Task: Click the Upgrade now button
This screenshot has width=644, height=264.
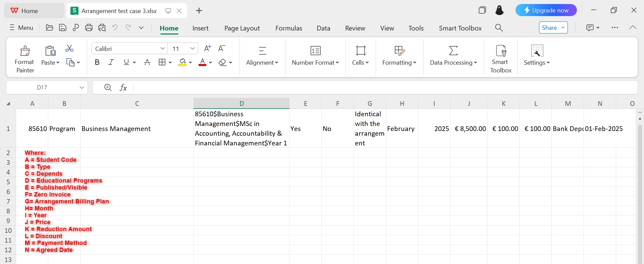Action: [x=546, y=10]
